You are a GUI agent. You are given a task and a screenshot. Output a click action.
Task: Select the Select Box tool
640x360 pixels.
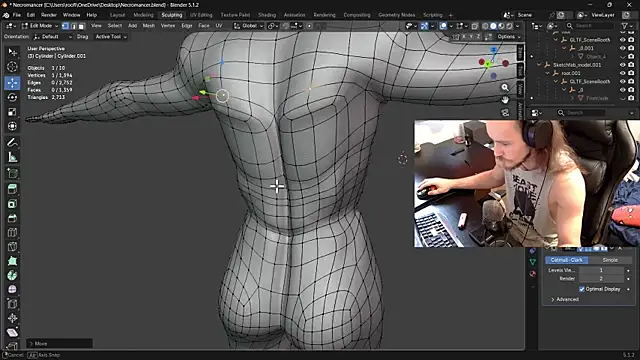coord(12,52)
